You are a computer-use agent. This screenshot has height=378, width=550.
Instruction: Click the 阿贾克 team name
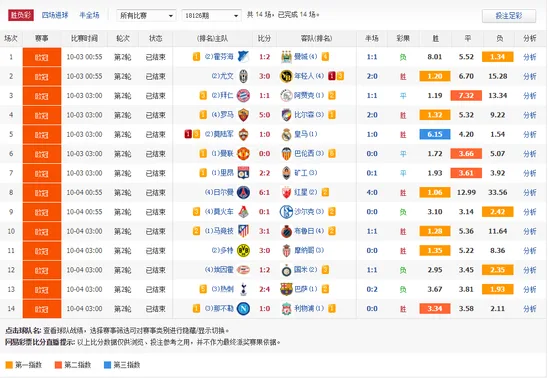304,95
